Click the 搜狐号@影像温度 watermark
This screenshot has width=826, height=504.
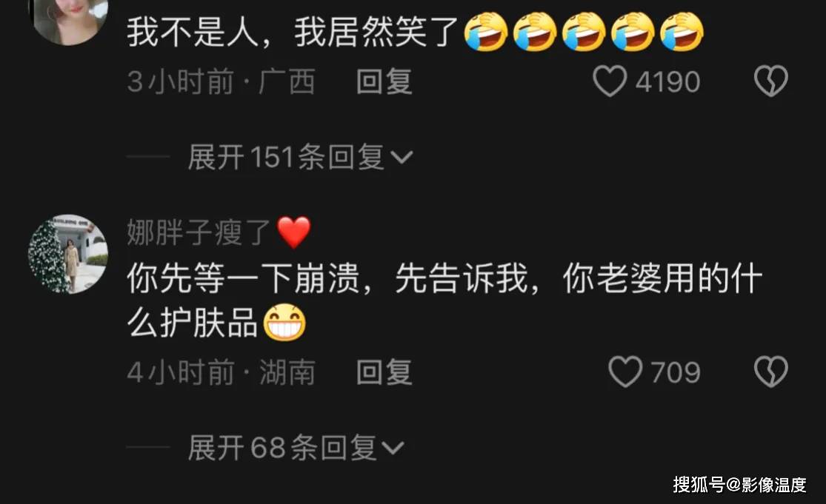739,484
